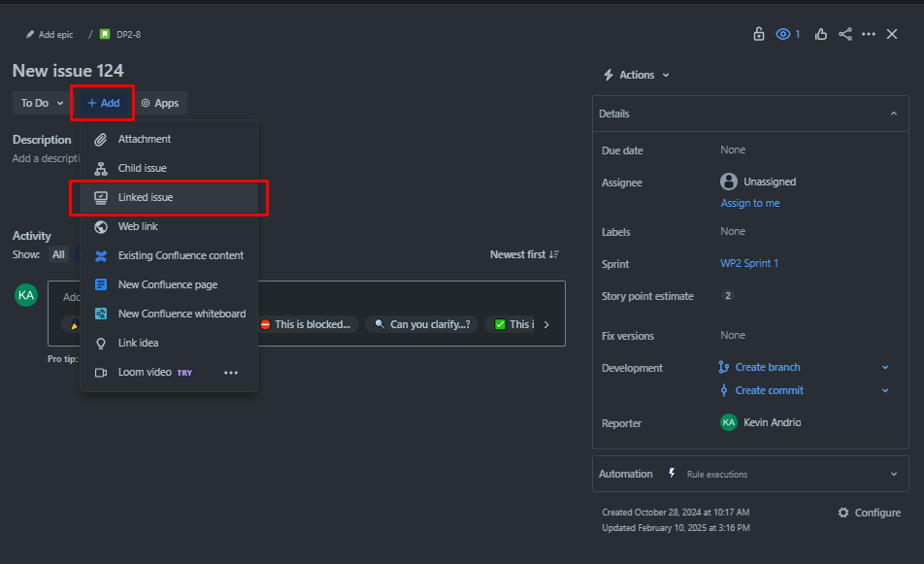Show more comment suggestions with the arrow
Viewport: 924px width, 564px height.
coord(546,324)
